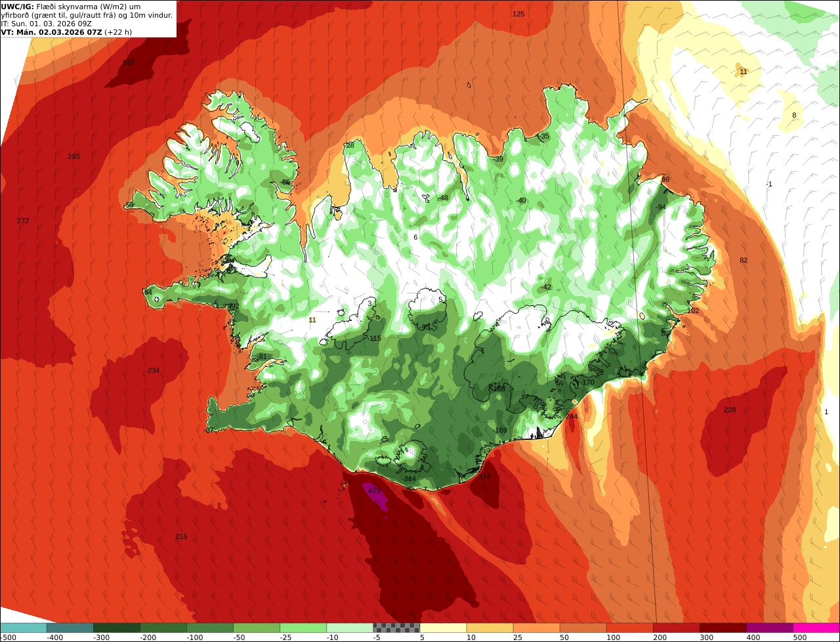
Task: Choose the dark red legend swatch between 300 and 400
Action: [723, 628]
